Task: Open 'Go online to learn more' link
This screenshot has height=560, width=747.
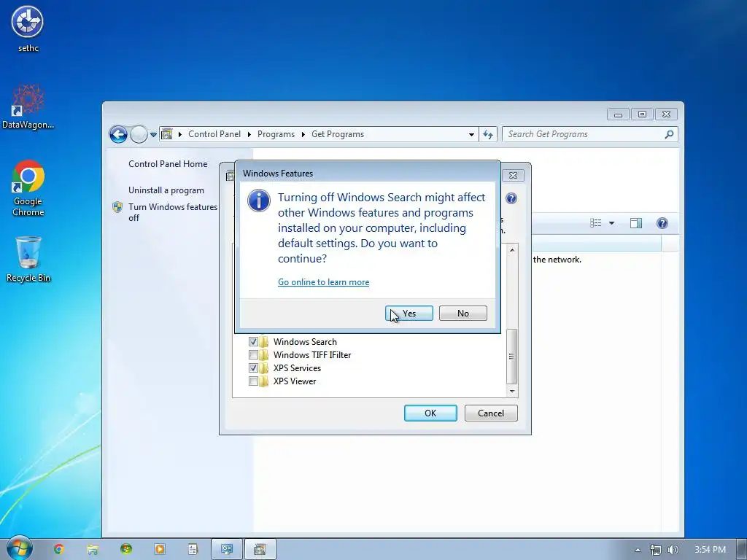Action: [323, 282]
